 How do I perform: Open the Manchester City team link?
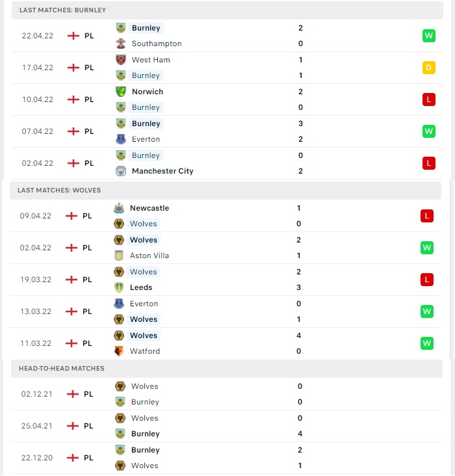point(162,171)
